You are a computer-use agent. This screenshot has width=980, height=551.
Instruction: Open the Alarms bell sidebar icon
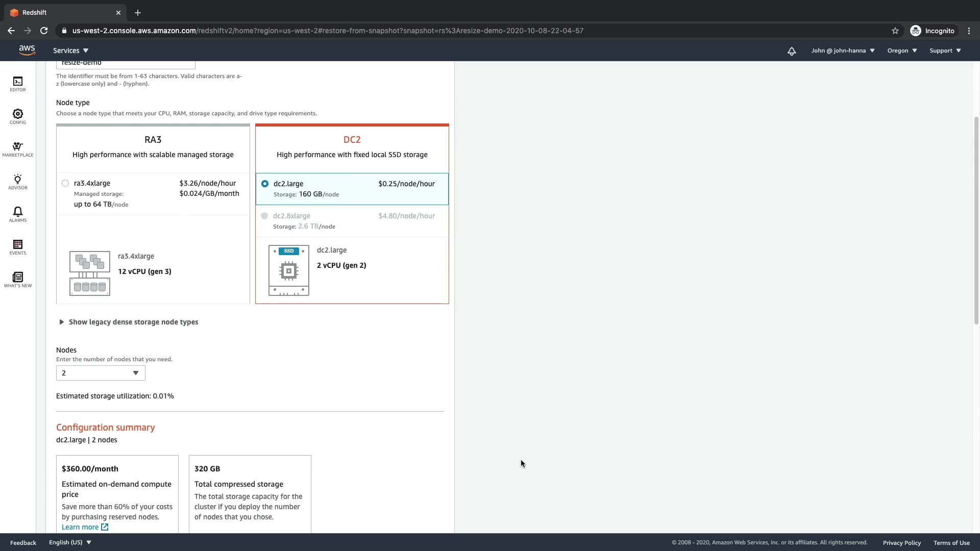click(18, 214)
